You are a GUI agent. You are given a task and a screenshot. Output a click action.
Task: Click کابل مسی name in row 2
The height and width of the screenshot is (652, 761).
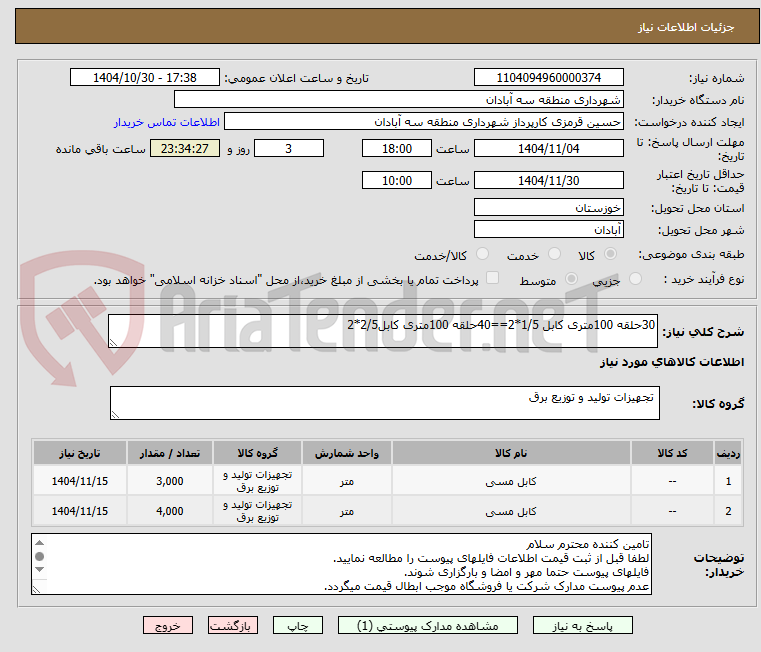(511, 511)
